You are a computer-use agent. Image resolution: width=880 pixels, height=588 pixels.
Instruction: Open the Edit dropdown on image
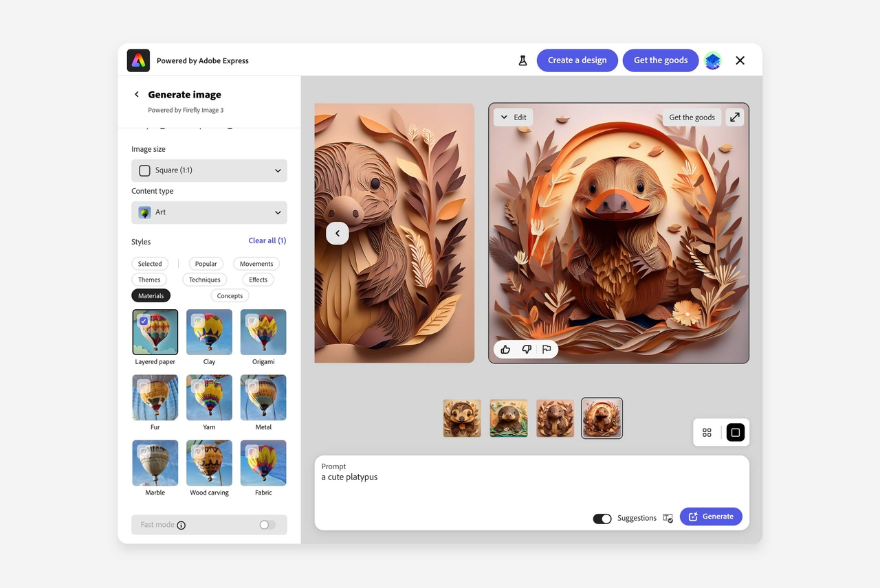click(513, 117)
